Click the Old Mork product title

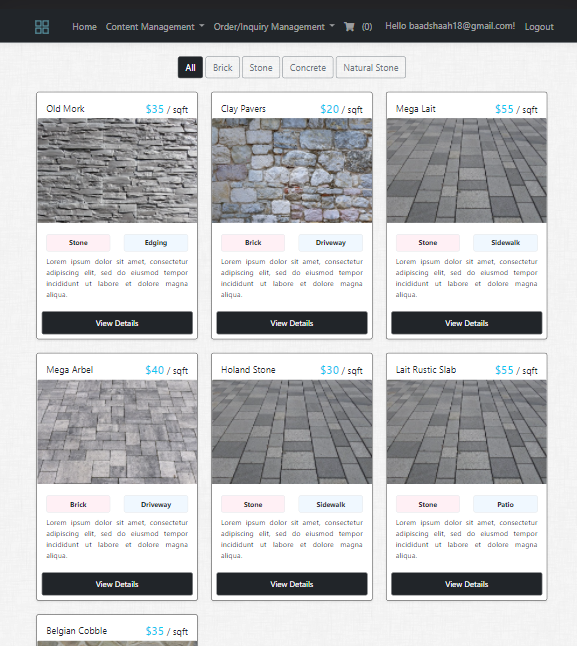(x=65, y=109)
